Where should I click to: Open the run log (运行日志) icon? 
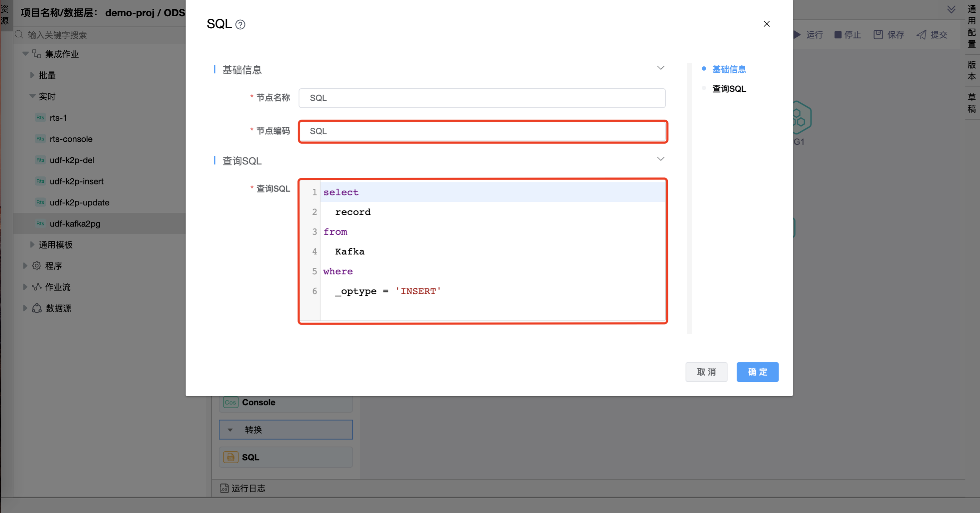224,488
